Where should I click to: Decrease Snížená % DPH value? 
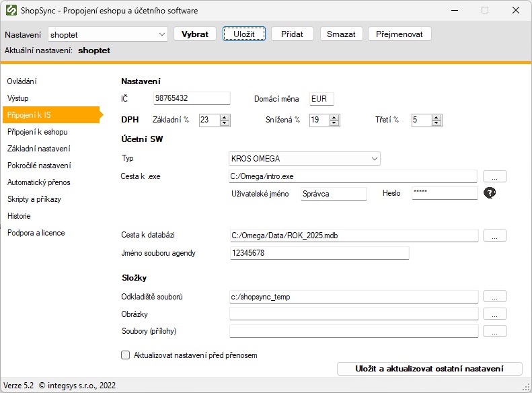coord(334,123)
